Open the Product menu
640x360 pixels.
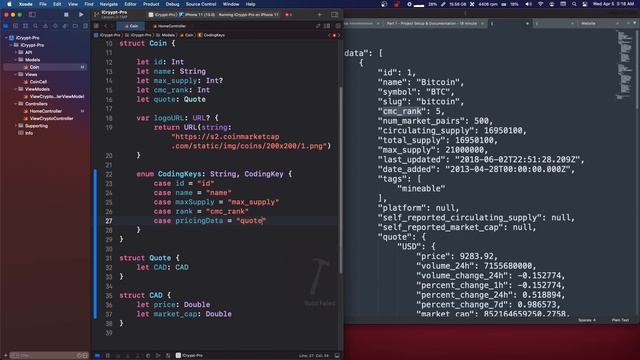click(151, 4)
